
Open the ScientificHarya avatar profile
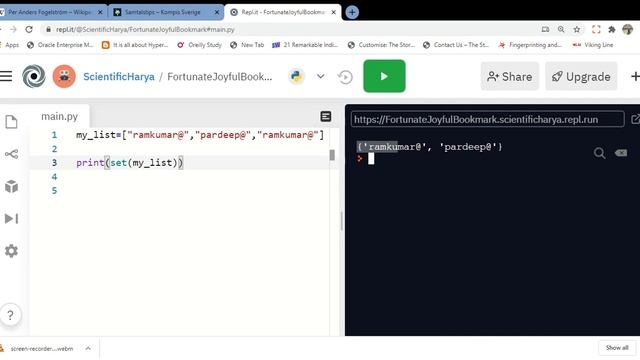64,76
